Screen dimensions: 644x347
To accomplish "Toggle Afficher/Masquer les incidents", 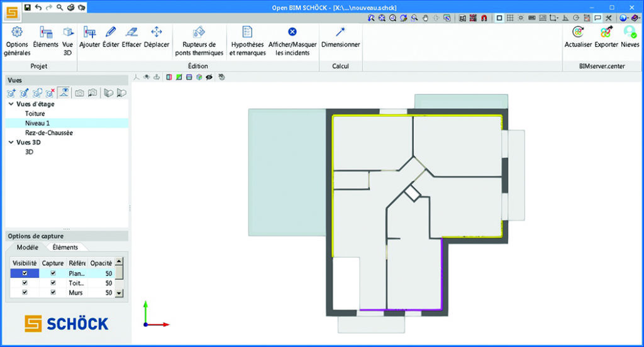I will click(x=292, y=41).
